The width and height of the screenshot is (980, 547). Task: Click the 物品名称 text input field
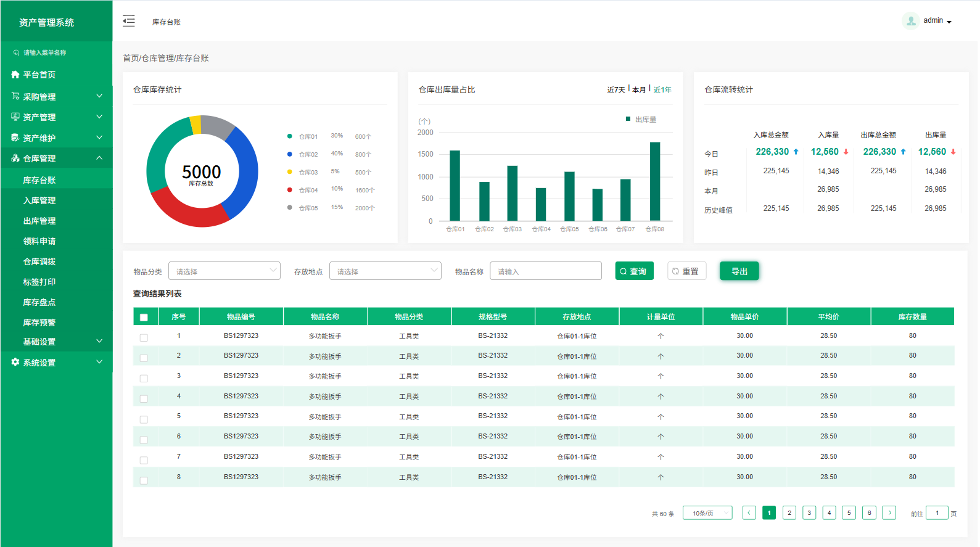(x=545, y=271)
